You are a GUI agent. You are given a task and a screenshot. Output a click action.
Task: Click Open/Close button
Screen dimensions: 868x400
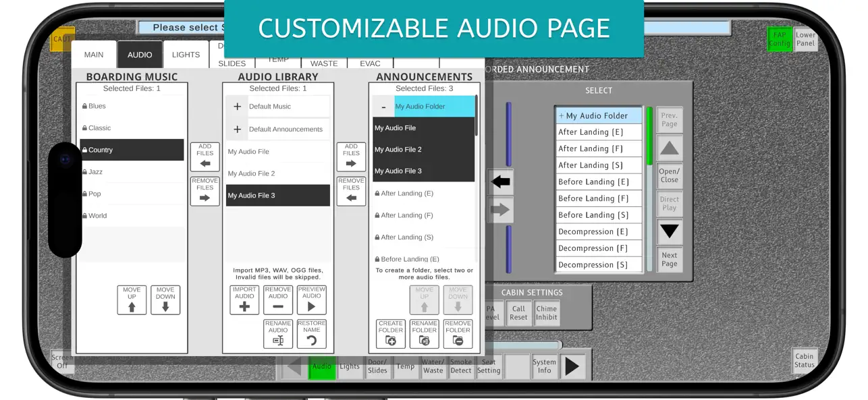[x=670, y=175]
